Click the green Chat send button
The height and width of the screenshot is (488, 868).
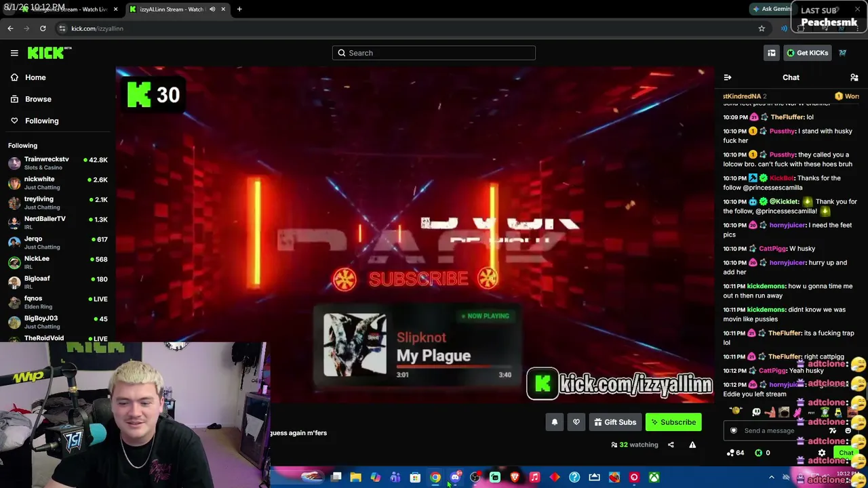point(846,453)
